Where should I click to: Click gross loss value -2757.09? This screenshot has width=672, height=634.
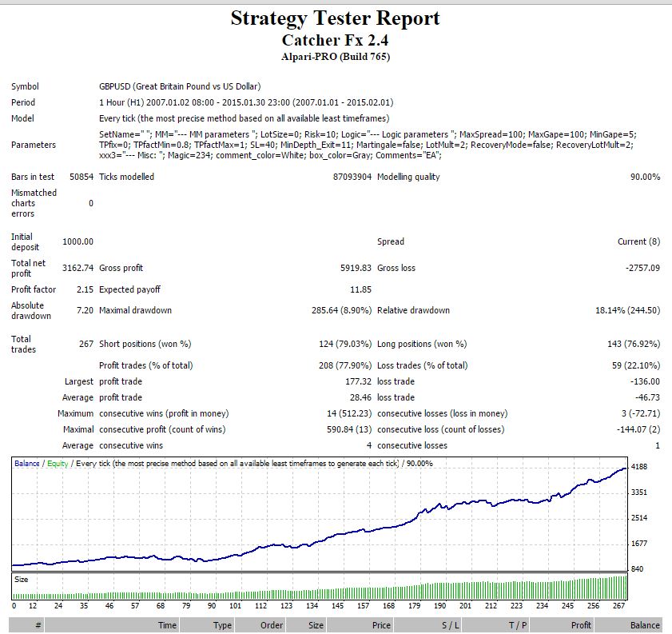[x=643, y=268]
